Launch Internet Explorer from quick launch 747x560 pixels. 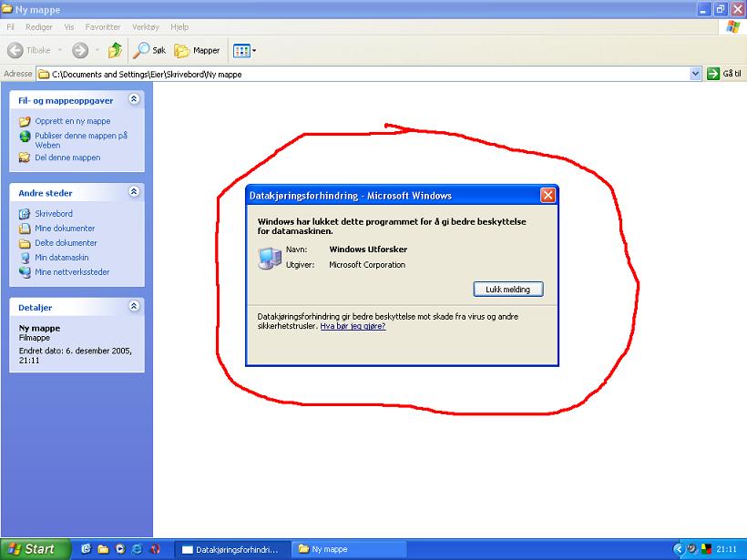(138, 549)
